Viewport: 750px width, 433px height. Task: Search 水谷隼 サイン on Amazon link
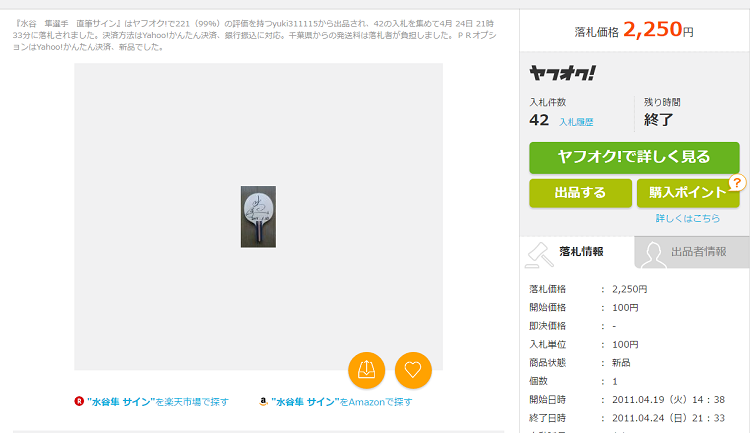tap(341, 402)
